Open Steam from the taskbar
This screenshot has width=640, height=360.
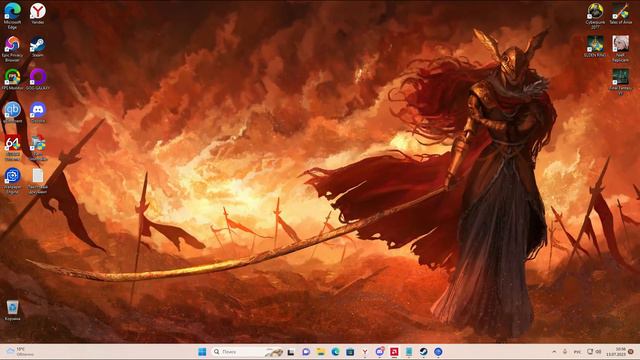pos(424,352)
